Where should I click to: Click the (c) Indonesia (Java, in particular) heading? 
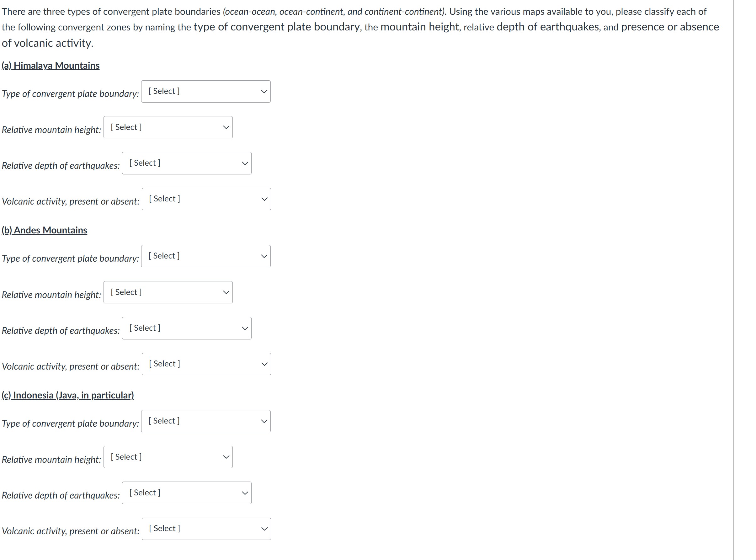tap(68, 395)
